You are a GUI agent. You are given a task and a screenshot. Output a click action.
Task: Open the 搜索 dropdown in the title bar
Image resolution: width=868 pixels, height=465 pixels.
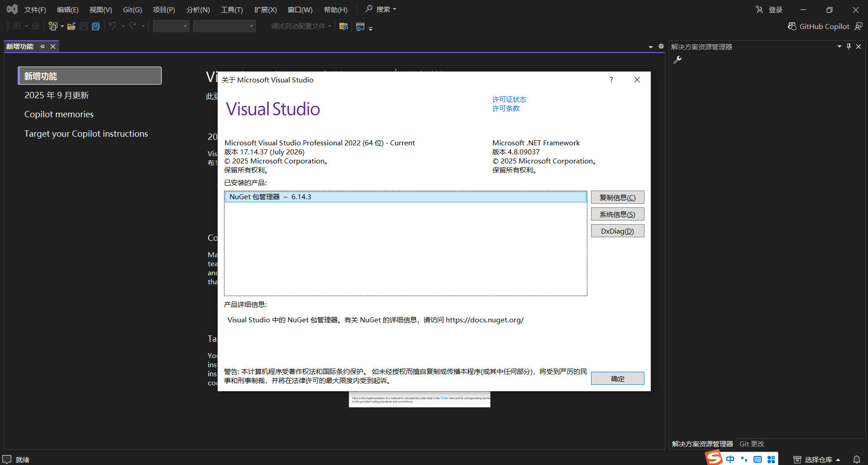(x=381, y=9)
